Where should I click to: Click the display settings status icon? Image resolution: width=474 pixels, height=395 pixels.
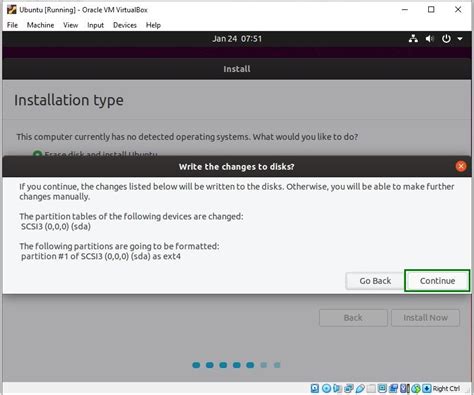point(382,388)
